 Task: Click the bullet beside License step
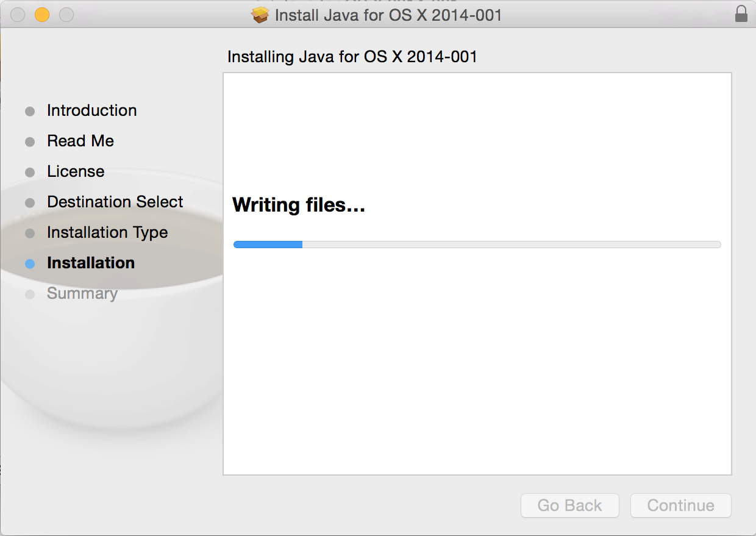pos(30,173)
